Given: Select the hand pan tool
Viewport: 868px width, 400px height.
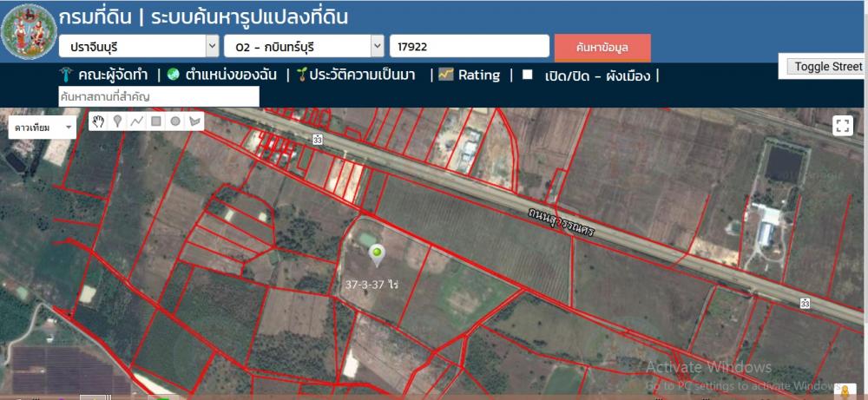Looking at the screenshot, I should coord(99,121).
